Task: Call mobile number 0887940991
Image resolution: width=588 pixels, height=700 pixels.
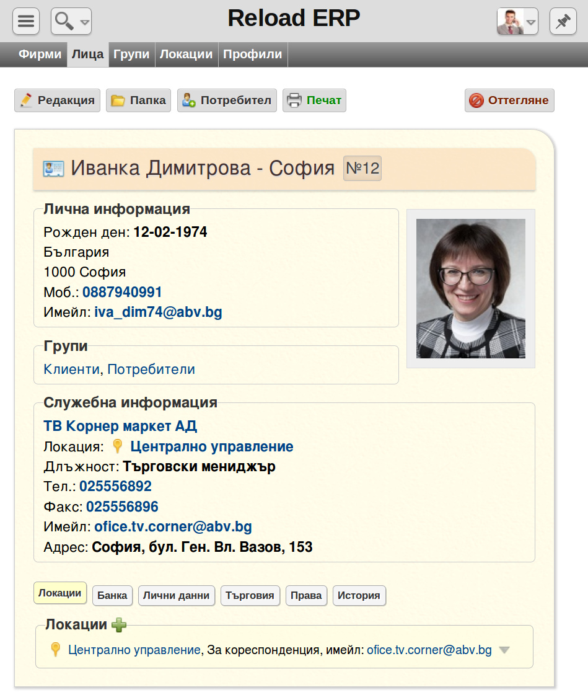Action: coord(122,292)
